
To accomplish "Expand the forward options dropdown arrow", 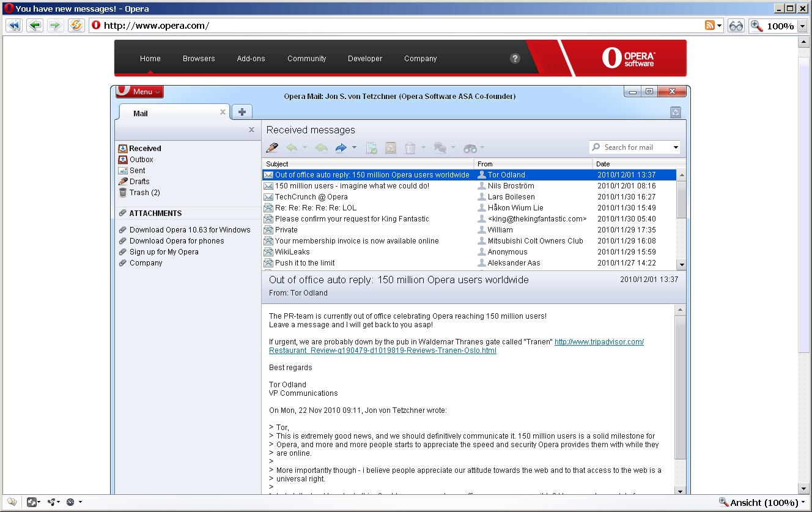I will coord(353,147).
